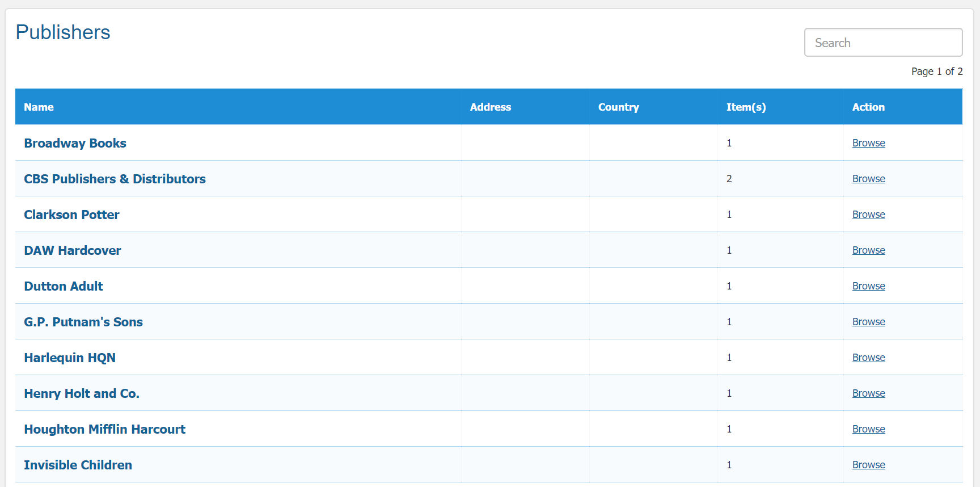Screen dimensions: 980x487
Task: Browse items for Clarkson Potter
Action: coord(868,215)
